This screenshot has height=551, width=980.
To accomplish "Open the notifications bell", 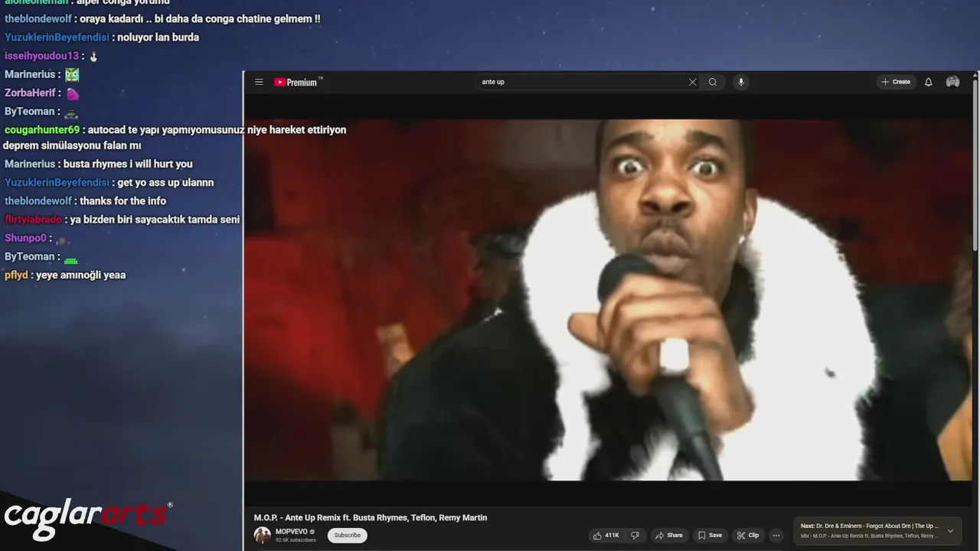I will [929, 82].
